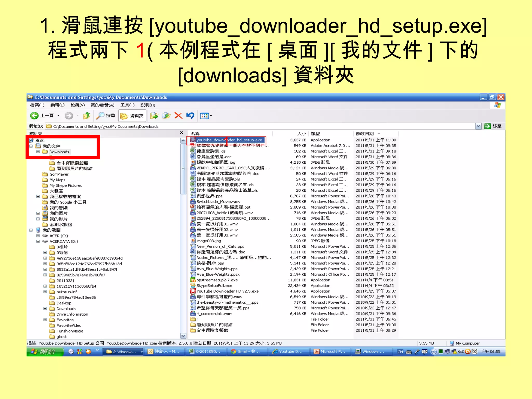
Task: Open the 檔案(F) menu
Action: (x=37, y=105)
